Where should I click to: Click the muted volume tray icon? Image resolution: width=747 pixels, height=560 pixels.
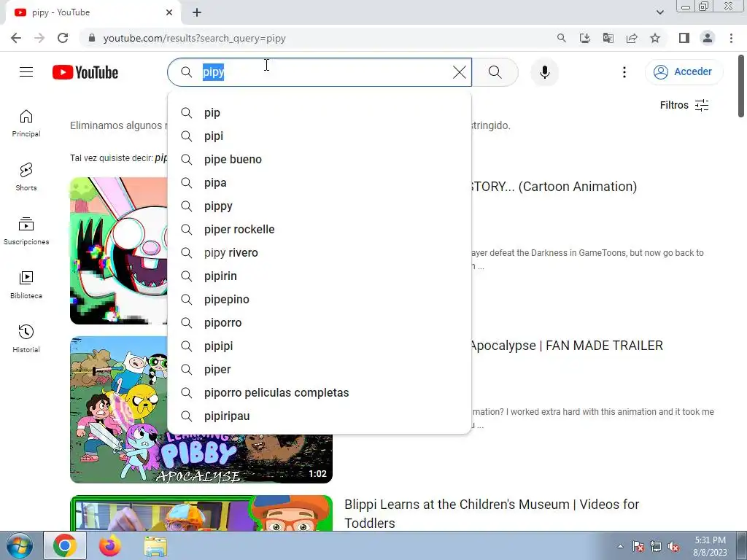673,547
